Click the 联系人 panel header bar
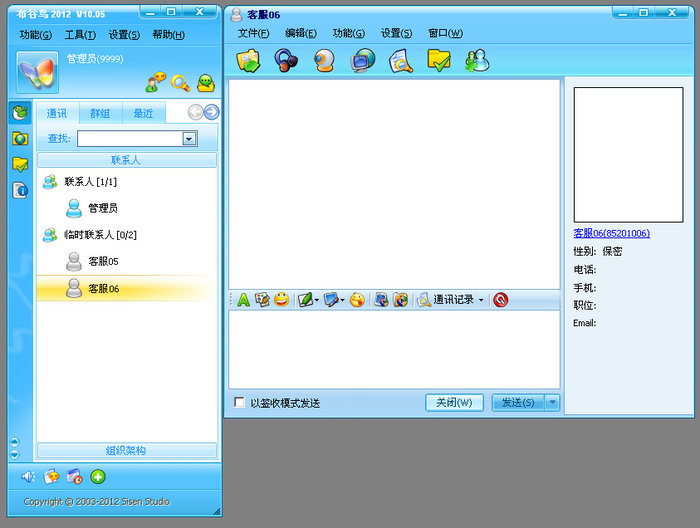700x528 pixels. click(x=127, y=160)
